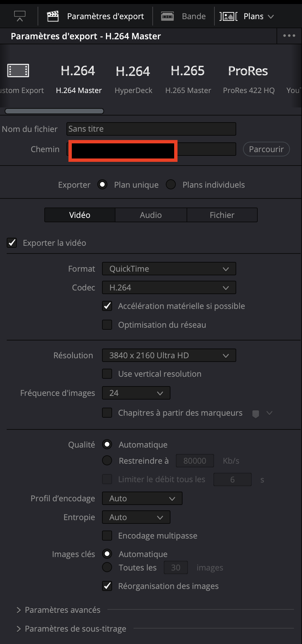Select Plans individuels radio button
The height and width of the screenshot is (644, 302).
(171, 184)
